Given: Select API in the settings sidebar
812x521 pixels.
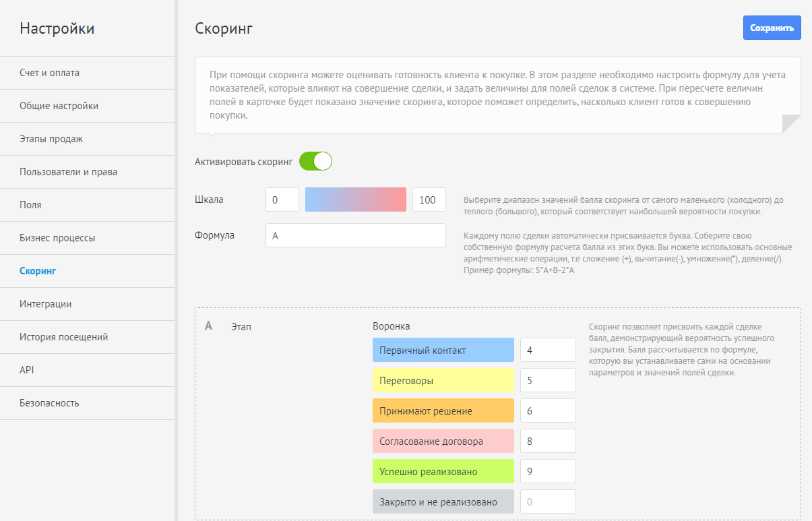Looking at the screenshot, I should point(27,370).
